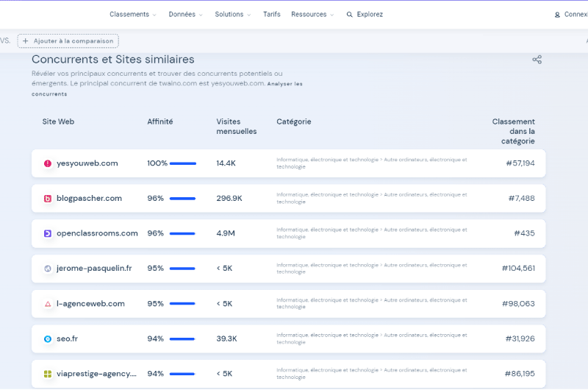Click the Site Web column header
Image resolution: width=588 pixels, height=390 pixels.
58,121
